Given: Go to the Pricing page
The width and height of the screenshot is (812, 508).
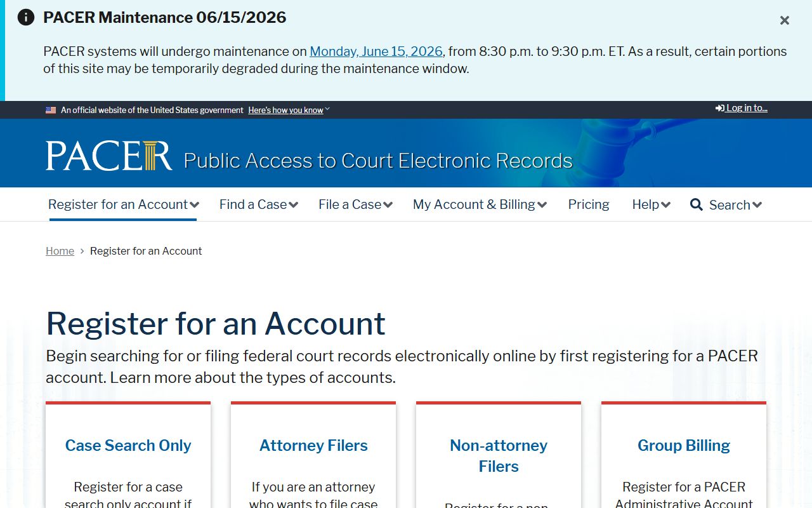Looking at the screenshot, I should (x=589, y=204).
